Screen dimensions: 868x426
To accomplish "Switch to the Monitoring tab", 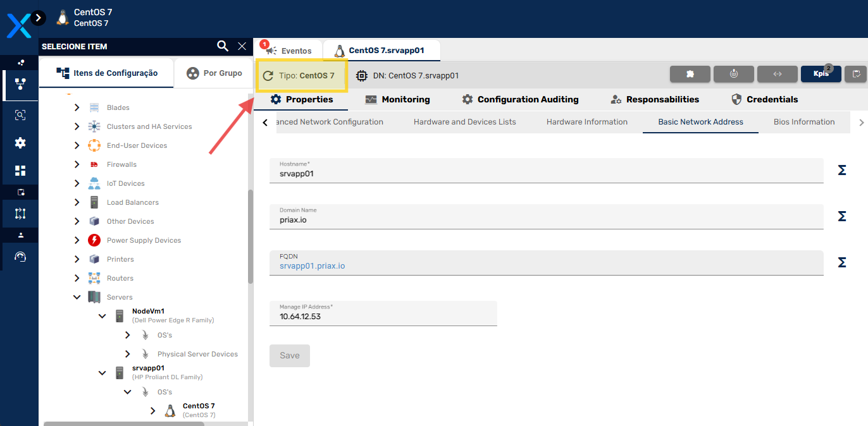I will point(397,99).
